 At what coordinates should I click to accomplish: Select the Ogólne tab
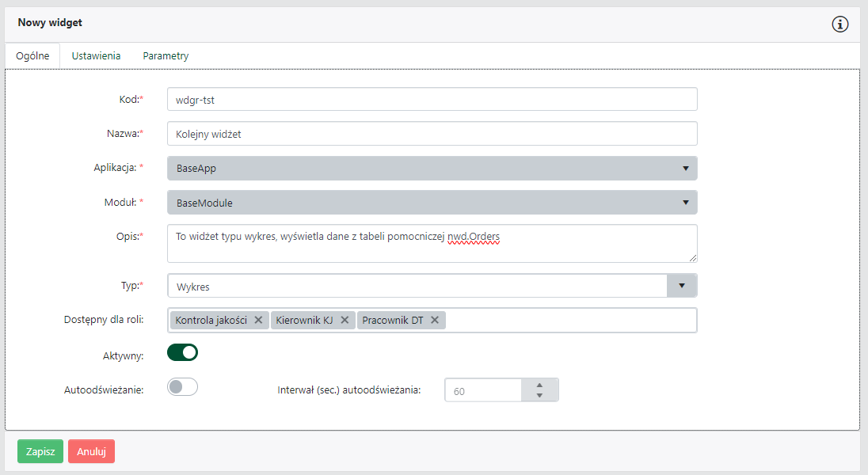pos(32,56)
